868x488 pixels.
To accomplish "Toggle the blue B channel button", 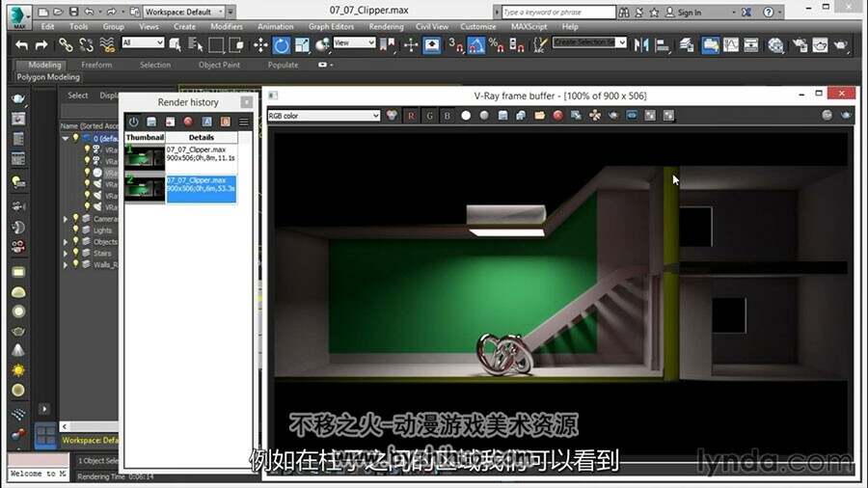I will [x=448, y=115].
